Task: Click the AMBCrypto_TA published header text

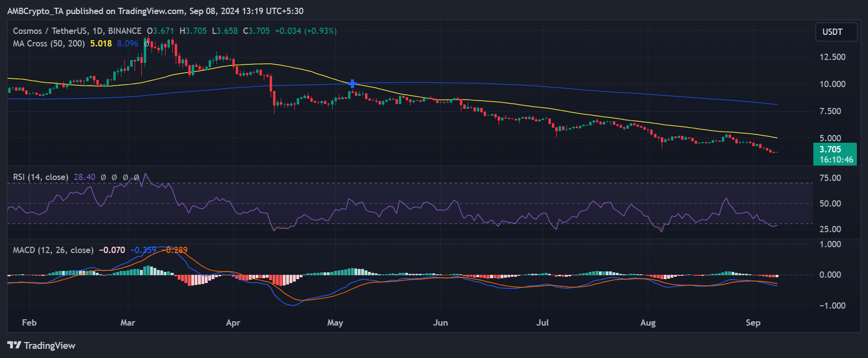Action: tap(155, 11)
